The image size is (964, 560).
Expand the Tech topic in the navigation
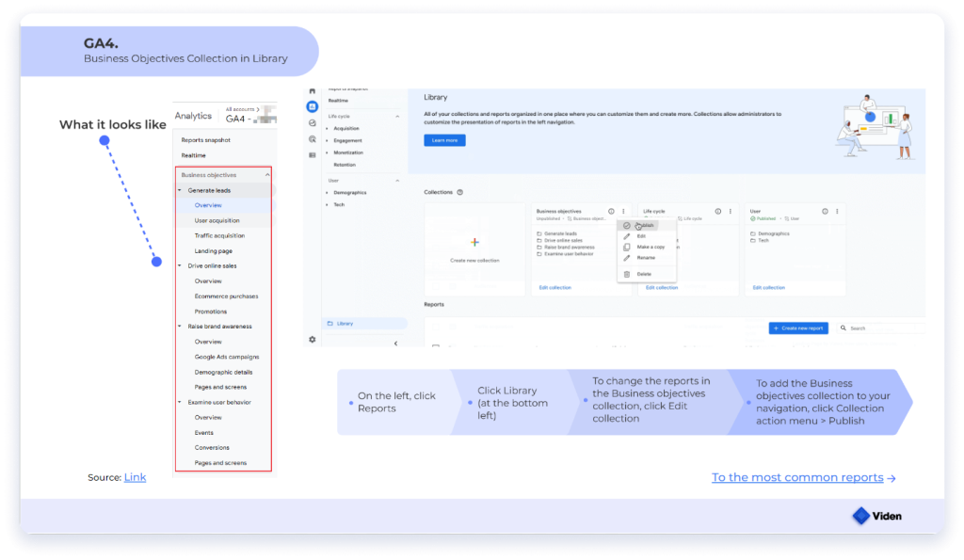pyautogui.click(x=327, y=204)
